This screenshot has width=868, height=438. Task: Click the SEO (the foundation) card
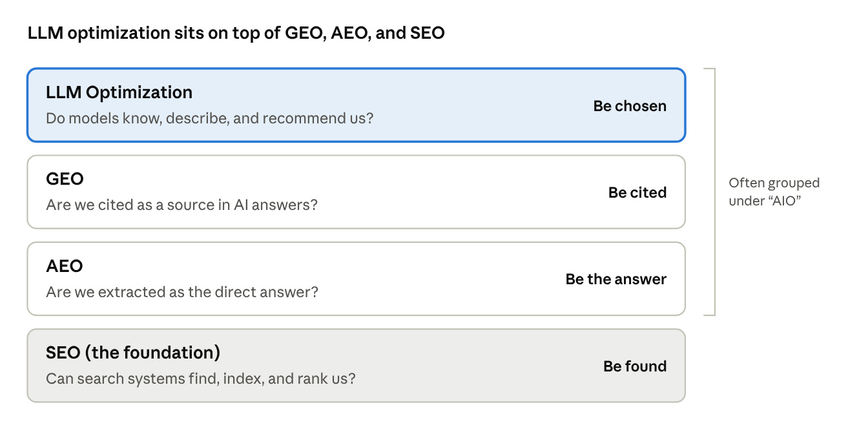coord(356,366)
